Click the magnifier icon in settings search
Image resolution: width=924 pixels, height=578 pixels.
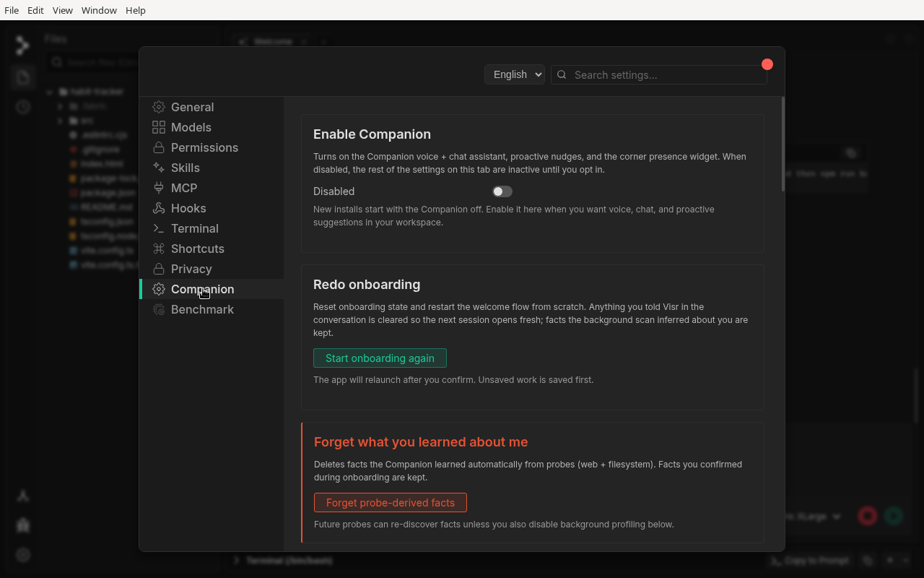point(562,74)
